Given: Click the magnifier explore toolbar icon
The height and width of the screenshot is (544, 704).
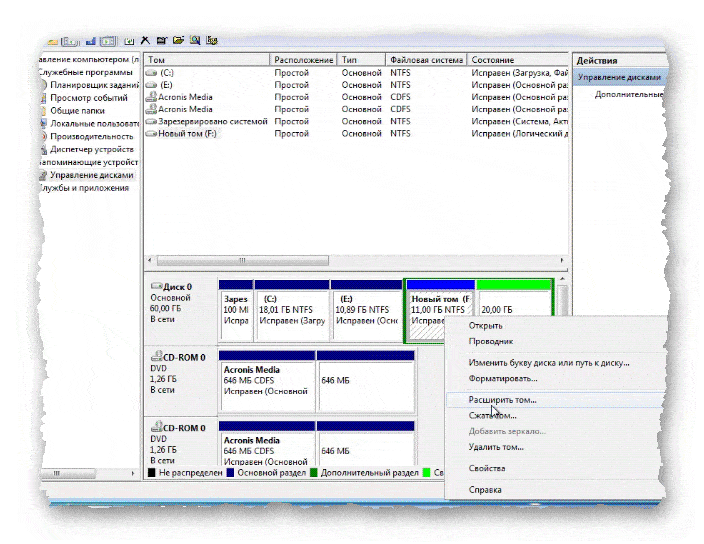Looking at the screenshot, I should click(x=195, y=40).
